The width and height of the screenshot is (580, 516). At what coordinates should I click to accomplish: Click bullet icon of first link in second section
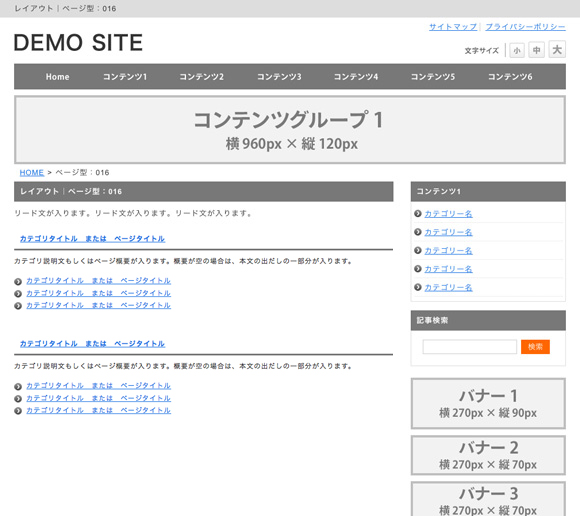tap(18, 387)
